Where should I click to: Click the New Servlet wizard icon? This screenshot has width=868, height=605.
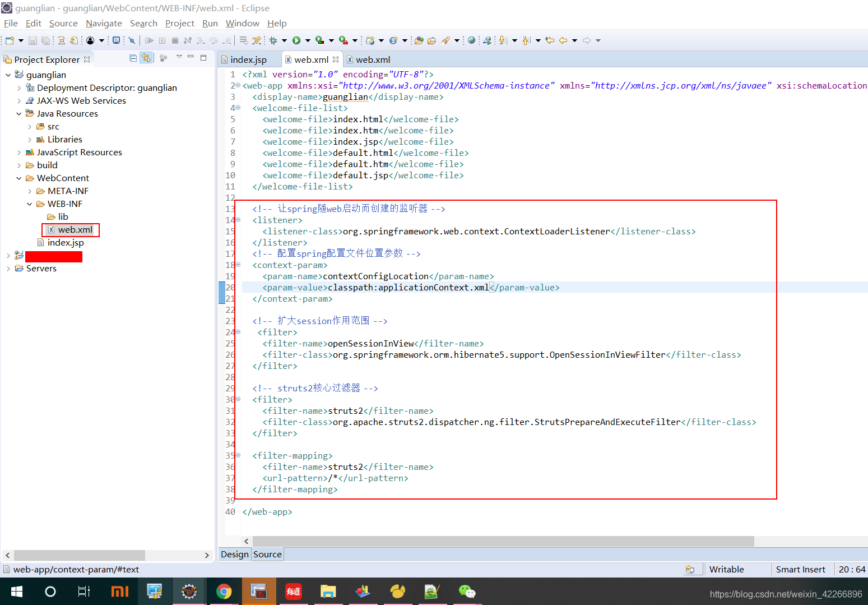393,40
